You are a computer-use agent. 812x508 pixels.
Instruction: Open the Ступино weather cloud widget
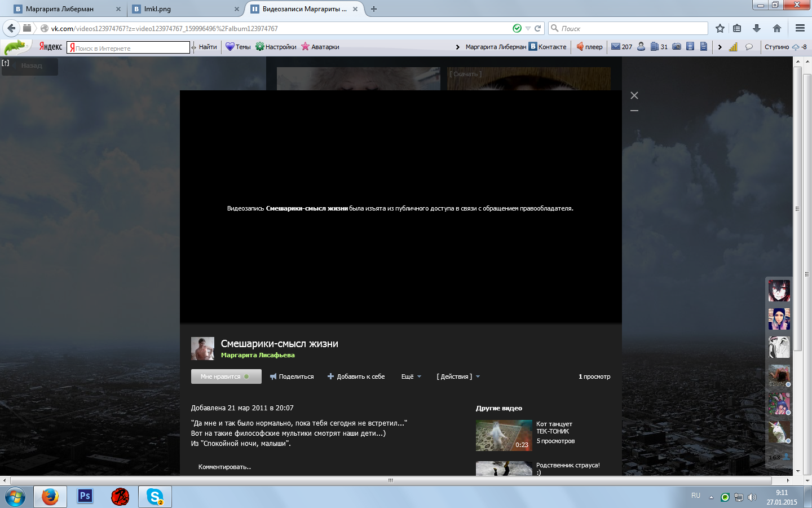pyautogui.click(x=785, y=47)
